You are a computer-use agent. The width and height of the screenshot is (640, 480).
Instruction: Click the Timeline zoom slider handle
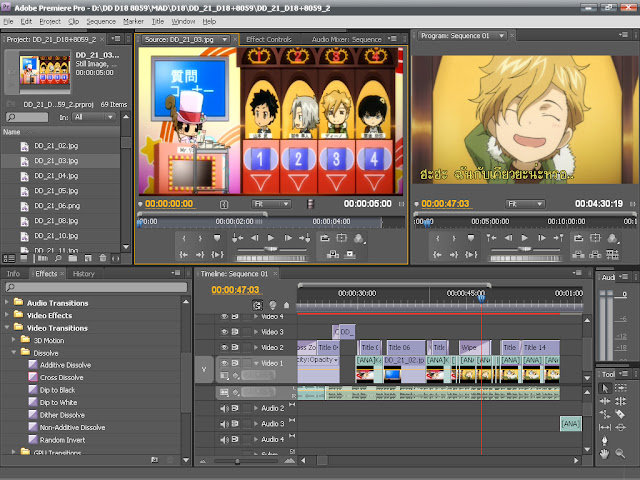pyautogui.click(x=237, y=461)
